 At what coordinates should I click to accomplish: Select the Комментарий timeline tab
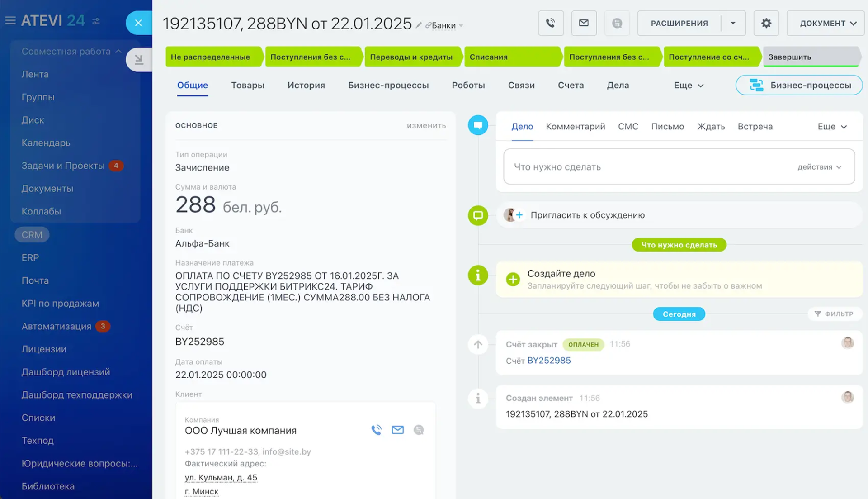pyautogui.click(x=575, y=127)
